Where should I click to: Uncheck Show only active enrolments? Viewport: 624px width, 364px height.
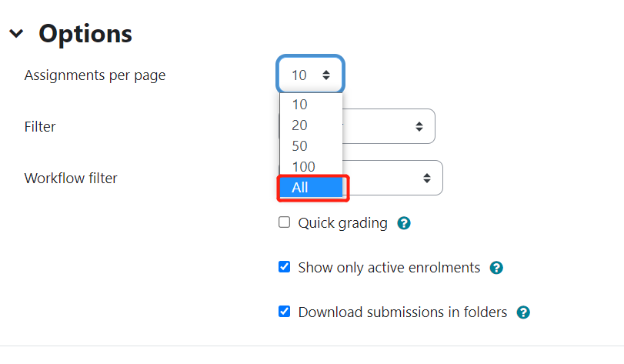click(x=284, y=267)
